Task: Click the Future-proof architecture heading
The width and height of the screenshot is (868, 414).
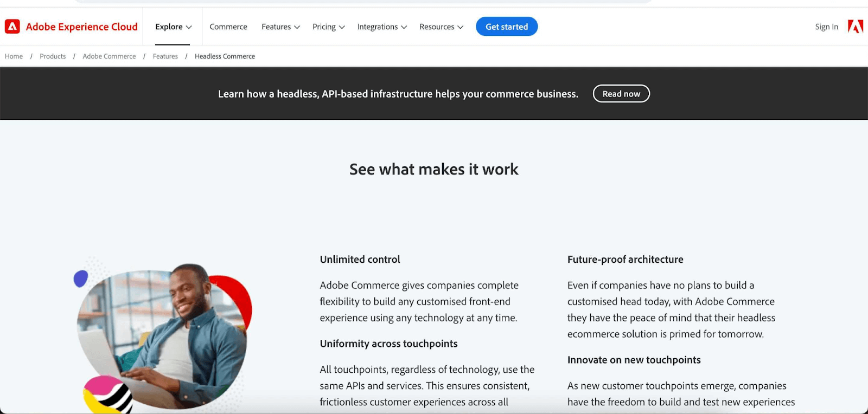Action: coord(626,260)
